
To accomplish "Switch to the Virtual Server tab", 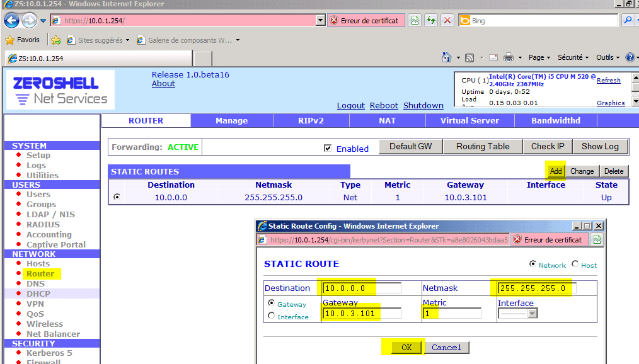I will pyautogui.click(x=470, y=120).
